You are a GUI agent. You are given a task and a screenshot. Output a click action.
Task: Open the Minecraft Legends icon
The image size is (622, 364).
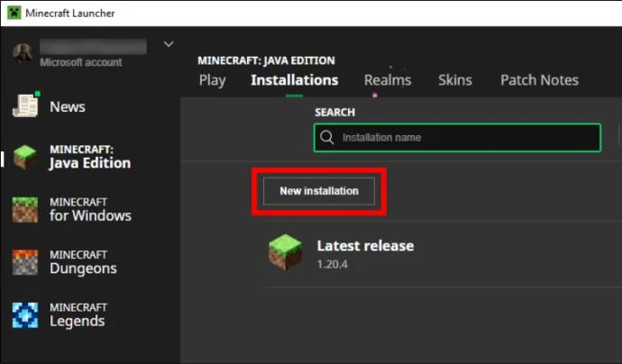[x=25, y=315]
